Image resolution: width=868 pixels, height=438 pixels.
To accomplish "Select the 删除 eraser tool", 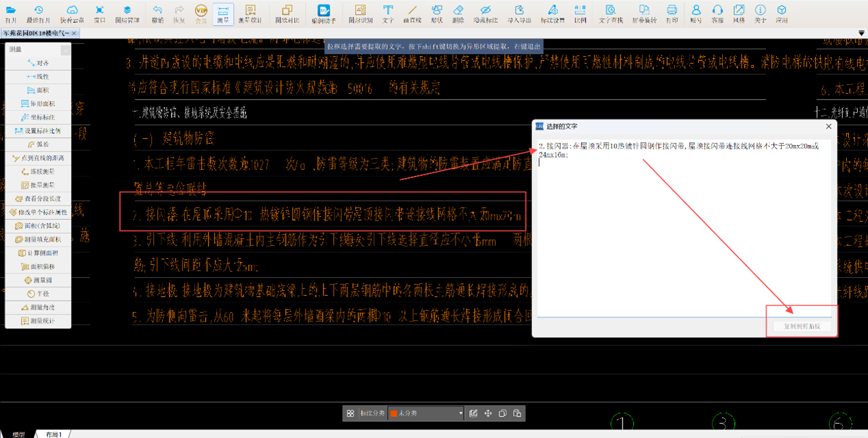I will (458, 13).
